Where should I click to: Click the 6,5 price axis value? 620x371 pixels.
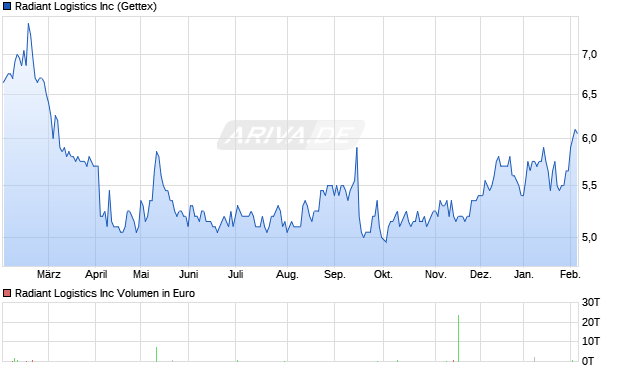(589, 95)
